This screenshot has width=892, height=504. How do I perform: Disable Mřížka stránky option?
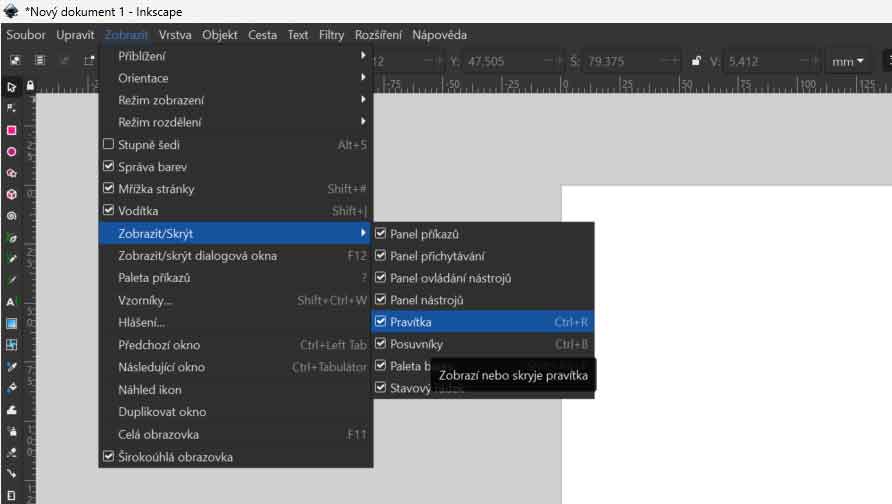pos(109,189)
